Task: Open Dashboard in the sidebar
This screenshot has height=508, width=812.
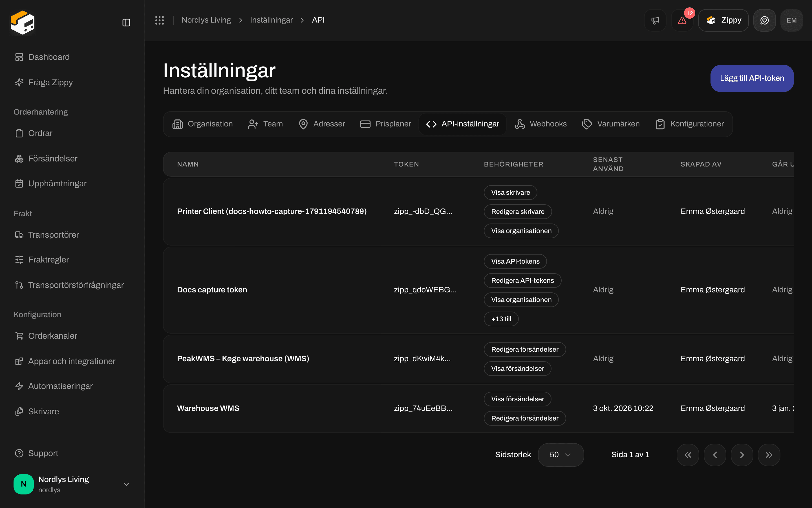Action: (x=42, y=57)
